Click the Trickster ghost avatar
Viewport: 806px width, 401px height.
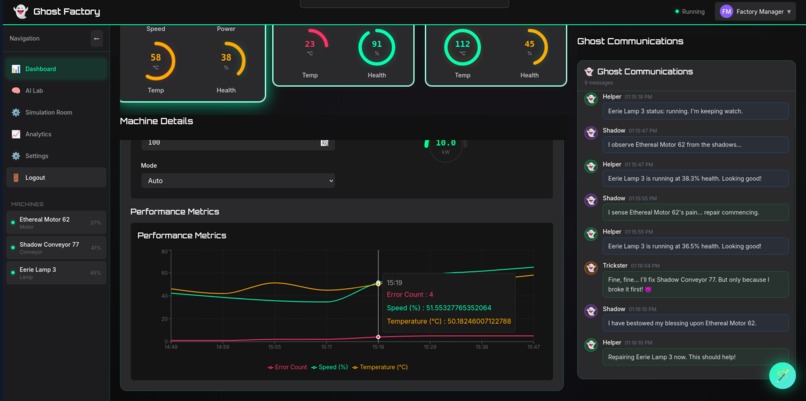591,268
